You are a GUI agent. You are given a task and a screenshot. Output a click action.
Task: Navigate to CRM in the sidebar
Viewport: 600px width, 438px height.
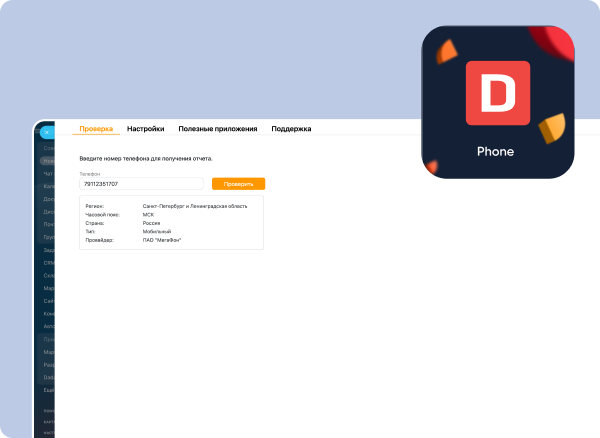pyautogui.click(x=48, y=263)
